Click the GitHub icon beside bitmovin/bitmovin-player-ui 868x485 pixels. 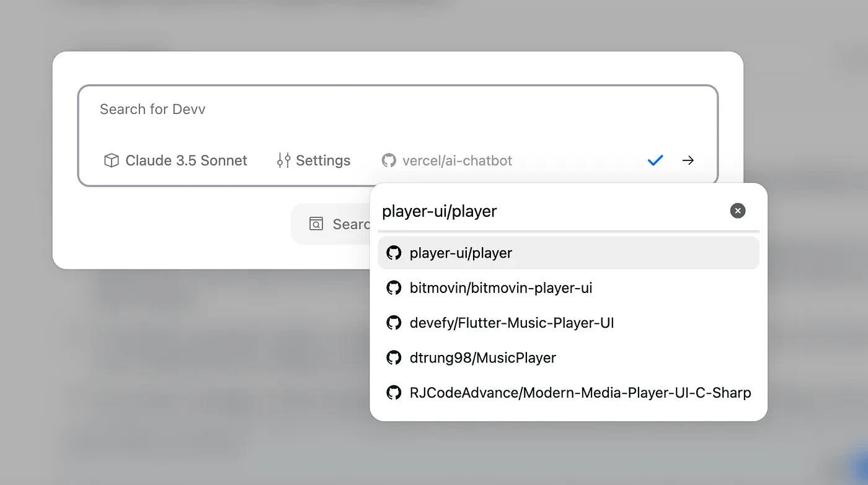[x=394, y=288]
